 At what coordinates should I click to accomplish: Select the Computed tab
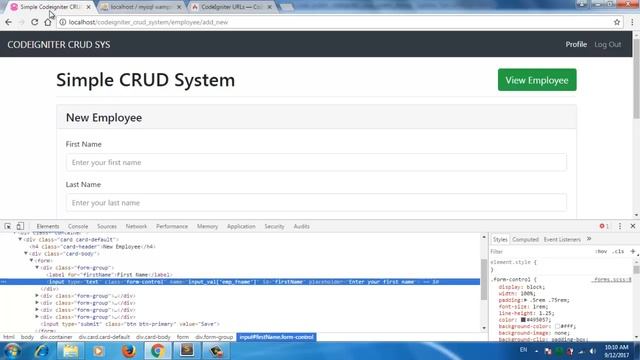pos(525,239)
